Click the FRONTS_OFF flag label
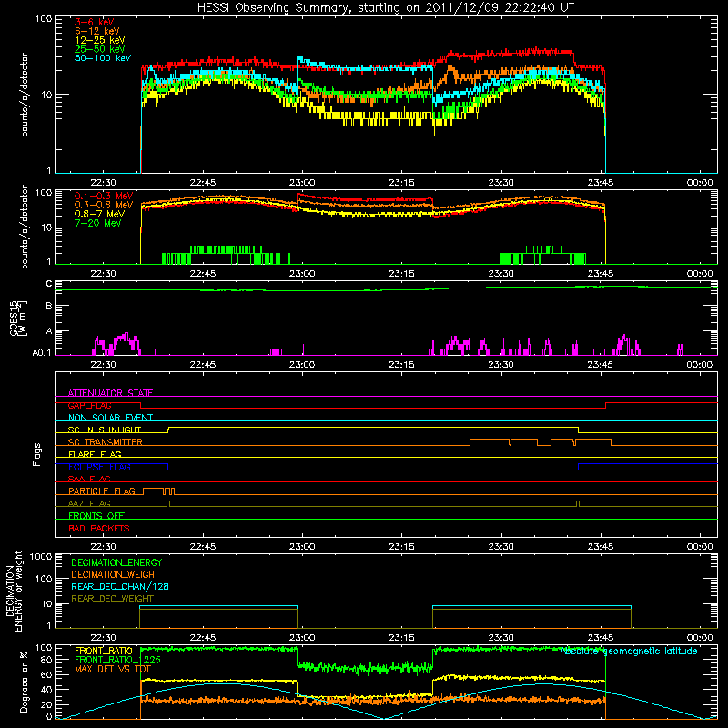The width and height of the screenshot is (728, 728). (96, 515)
